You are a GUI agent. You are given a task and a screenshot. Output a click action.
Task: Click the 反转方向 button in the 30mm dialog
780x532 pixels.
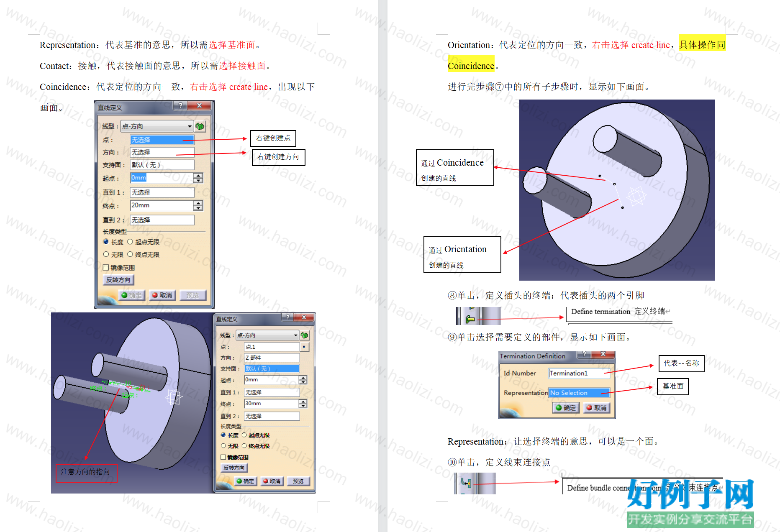234,468
